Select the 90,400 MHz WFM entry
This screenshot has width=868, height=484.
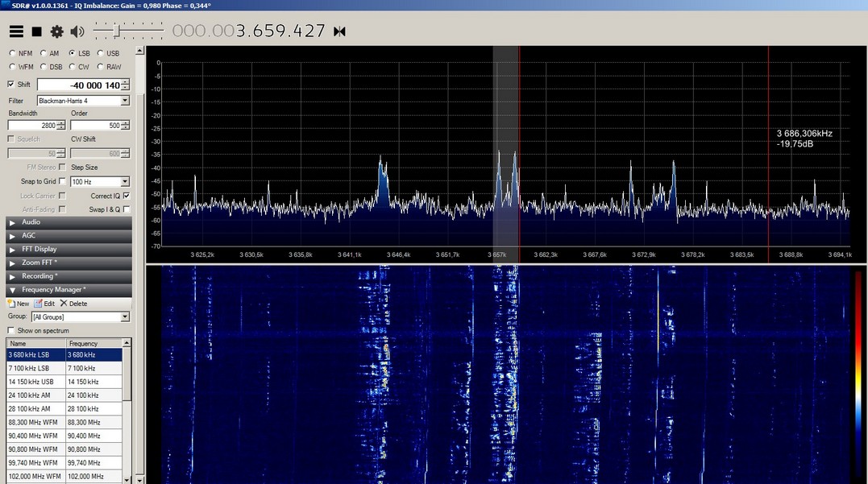[64, 436]
